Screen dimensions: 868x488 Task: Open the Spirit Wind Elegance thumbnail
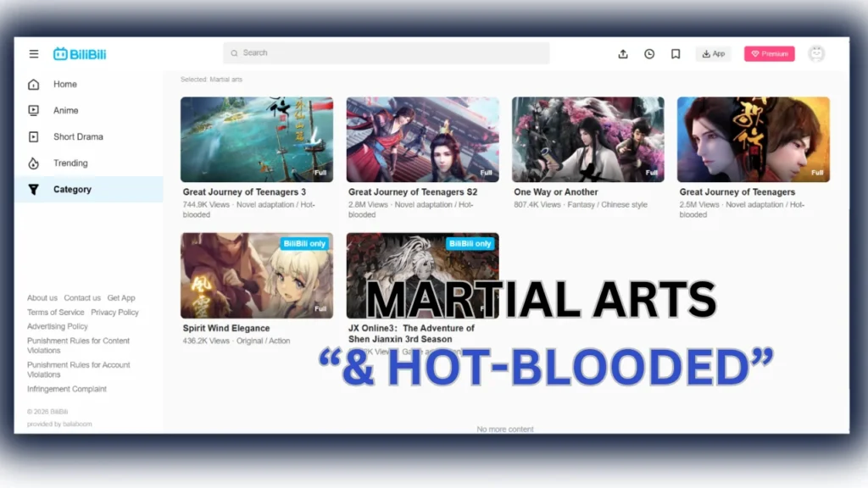(256, 274)
